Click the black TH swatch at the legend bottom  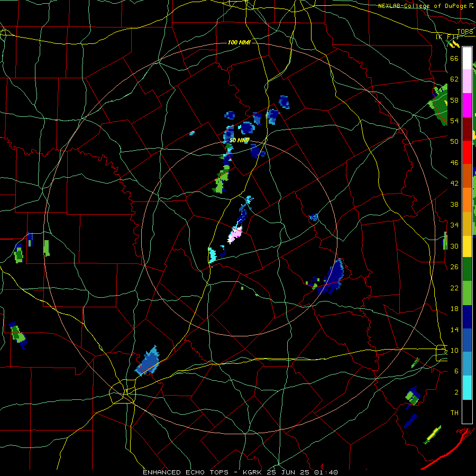(467, 411)
